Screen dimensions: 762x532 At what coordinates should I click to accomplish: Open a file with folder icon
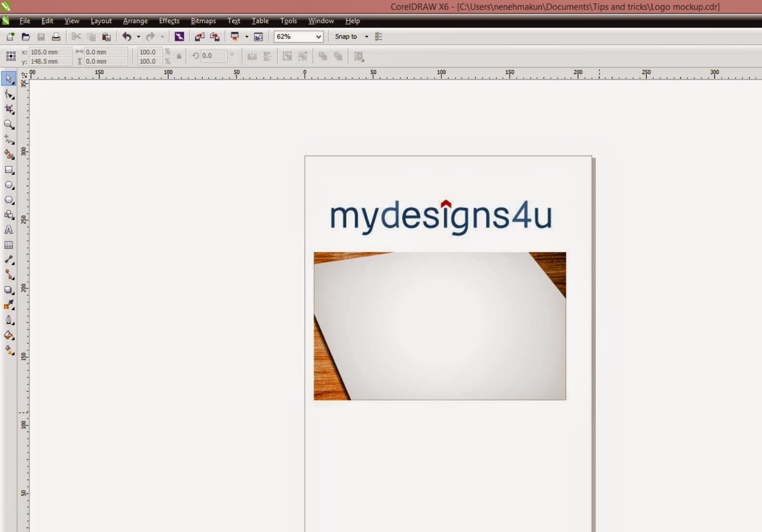click(26, 37)
